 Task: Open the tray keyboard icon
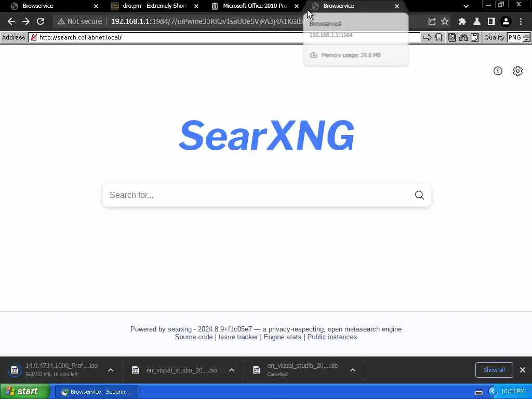point(478,392)
